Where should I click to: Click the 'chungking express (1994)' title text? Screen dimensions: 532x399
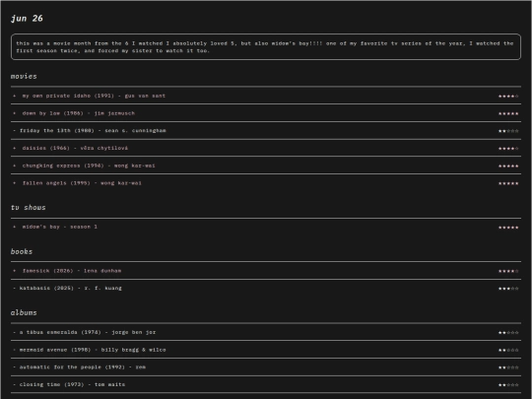[63, 166]
